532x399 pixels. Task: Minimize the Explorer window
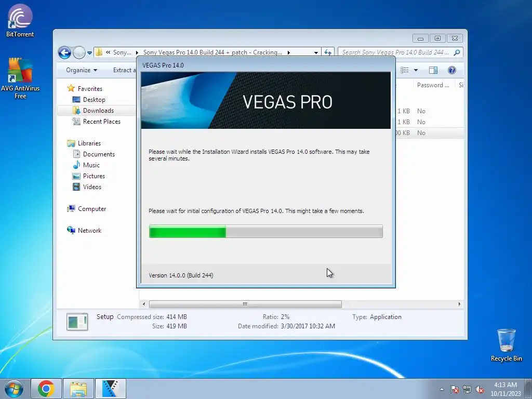pyautogui.click(x=420, y=38)
